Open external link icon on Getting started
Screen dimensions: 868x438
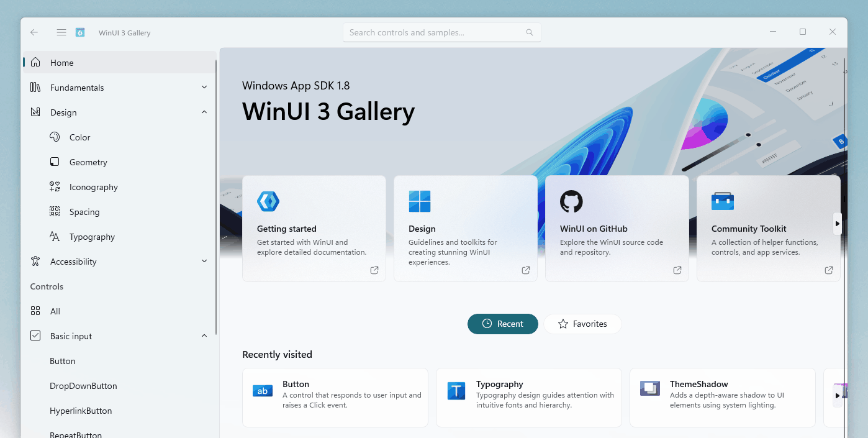pyautogui.click(x=374, y=270)
